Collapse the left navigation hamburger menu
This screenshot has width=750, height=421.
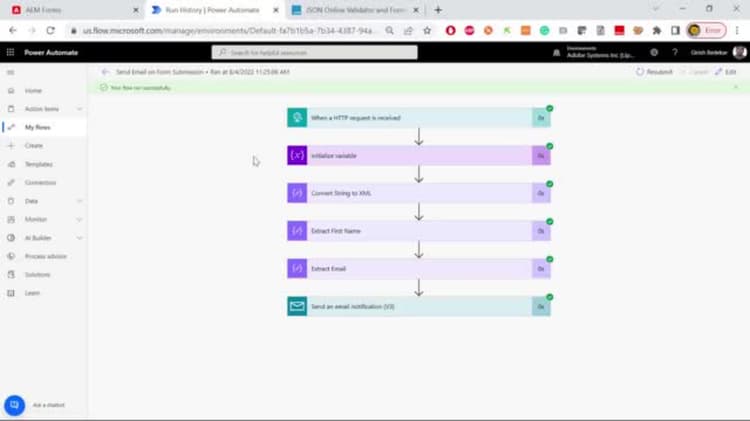(11, 72)
